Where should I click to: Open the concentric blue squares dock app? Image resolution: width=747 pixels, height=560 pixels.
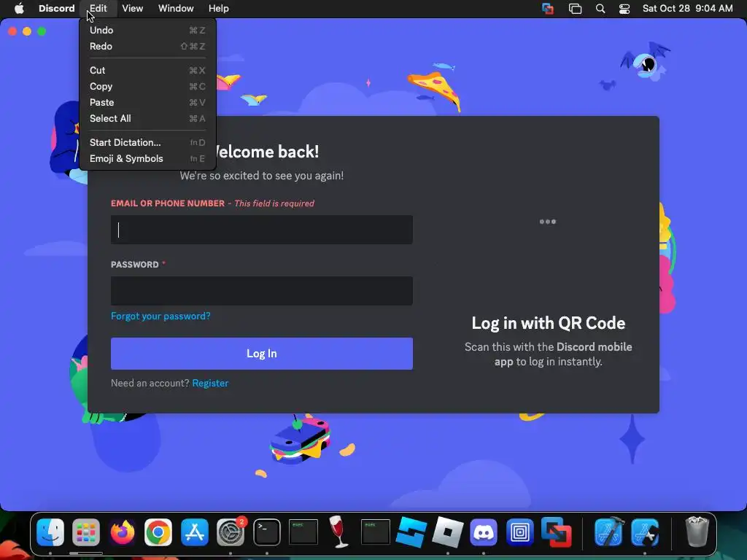[519, 532]
